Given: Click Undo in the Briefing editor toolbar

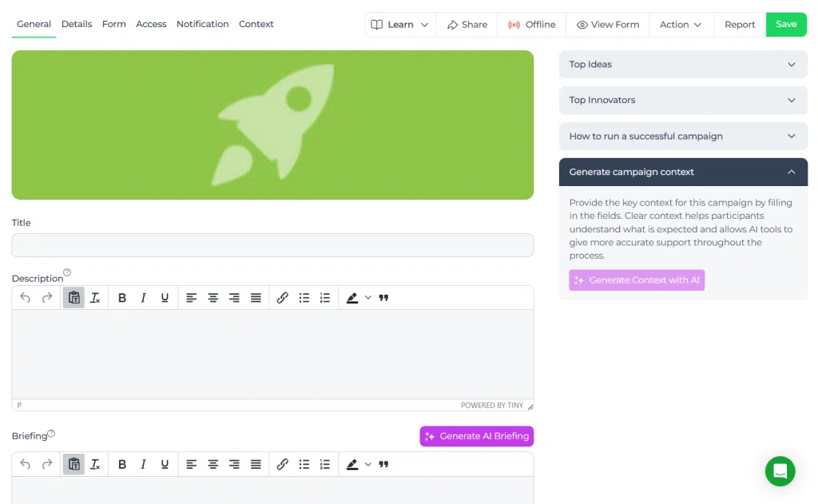Looking at the screenshot, I should pos(25,464).
